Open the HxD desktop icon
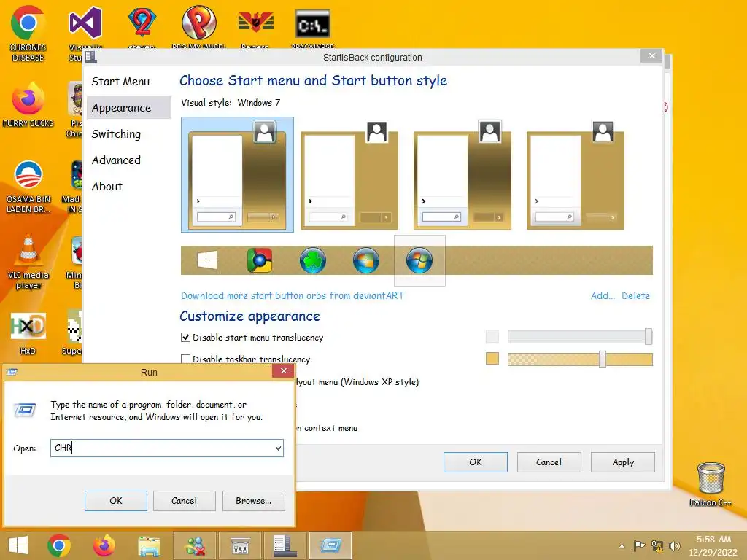 click(28, 333)
